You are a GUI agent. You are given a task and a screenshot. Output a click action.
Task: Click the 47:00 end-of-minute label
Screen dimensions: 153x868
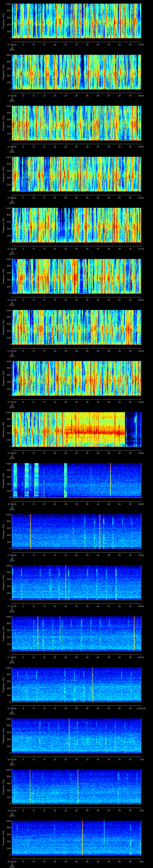click(141, 44)
